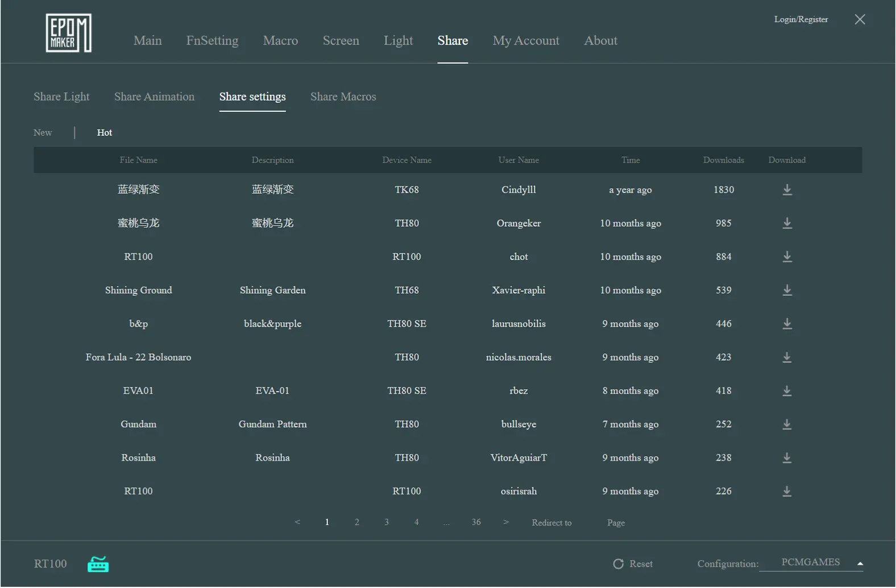Click description Gundam Pattern
Image resolution: width=896 pixels, height=588 pixels.
pyautogui.click(x=272, y=424)
